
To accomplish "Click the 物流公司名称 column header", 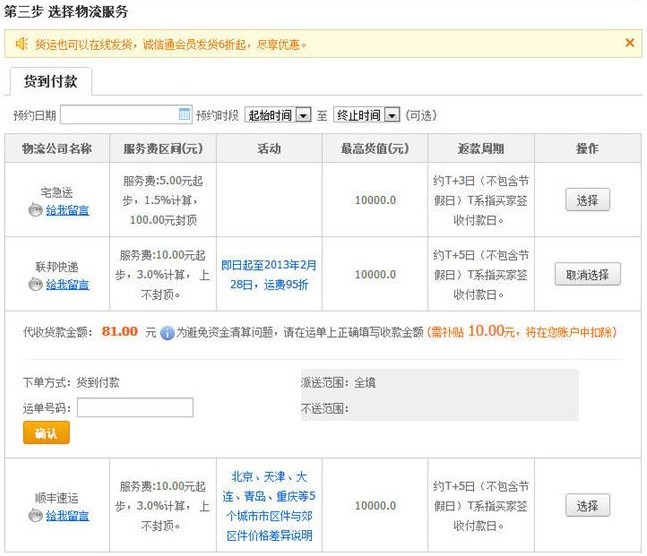I will (57, 148).
